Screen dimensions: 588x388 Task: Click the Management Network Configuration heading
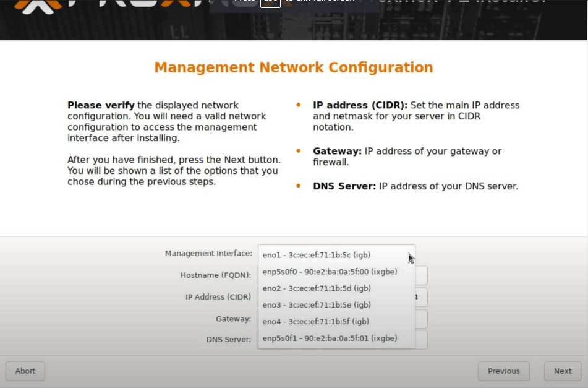tap(294, 67)
